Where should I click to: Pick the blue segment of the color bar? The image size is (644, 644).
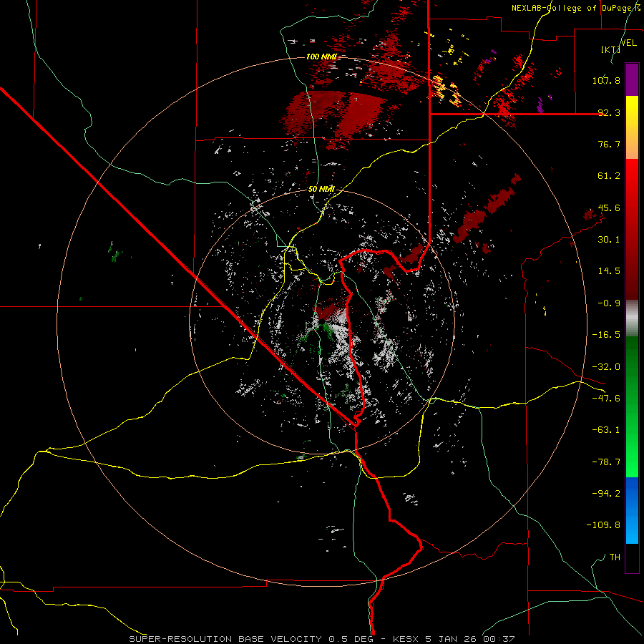point(632,510)
